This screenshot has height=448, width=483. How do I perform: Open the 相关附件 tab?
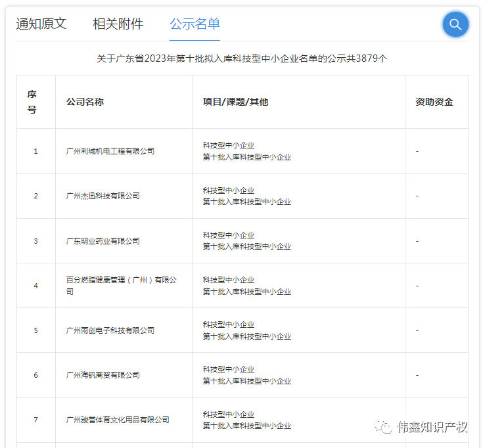(x=118, y=24)
